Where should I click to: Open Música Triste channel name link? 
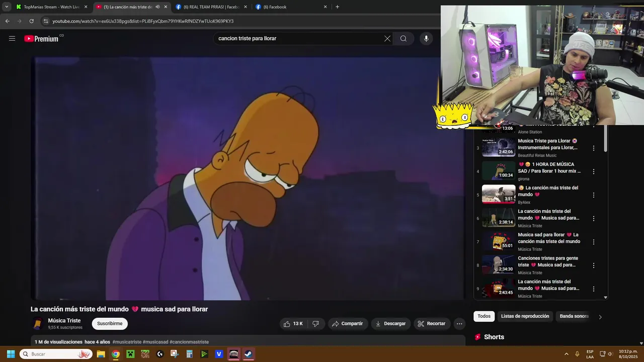point(64,321)
